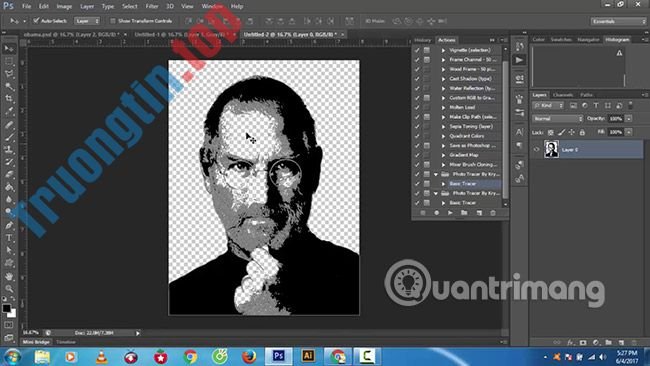This screenshot has width=650, height=366.
Task: Select the History Brush tool
Action: tap(9, 162)
